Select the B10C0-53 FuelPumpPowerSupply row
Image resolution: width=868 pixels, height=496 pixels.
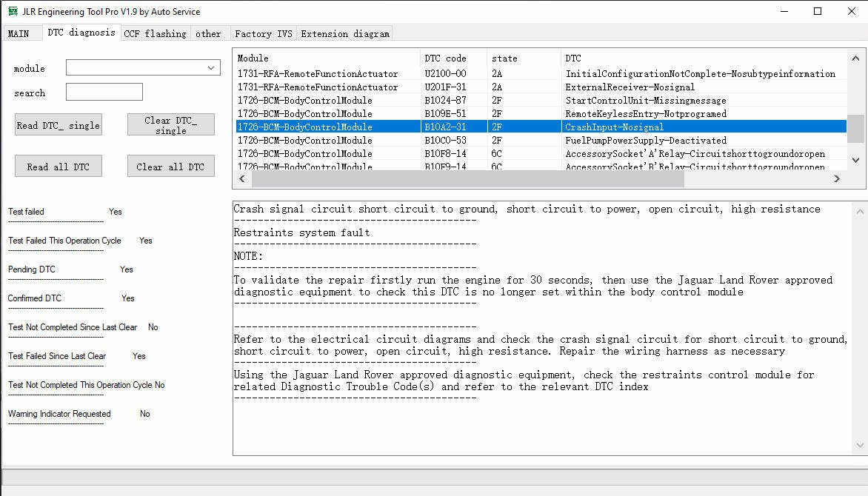(541, 140)
